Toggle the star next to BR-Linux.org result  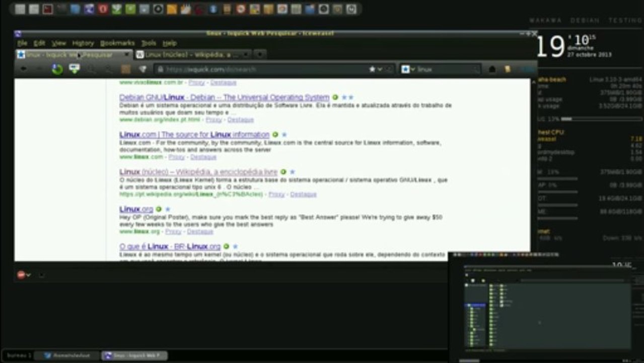point(235,247)
